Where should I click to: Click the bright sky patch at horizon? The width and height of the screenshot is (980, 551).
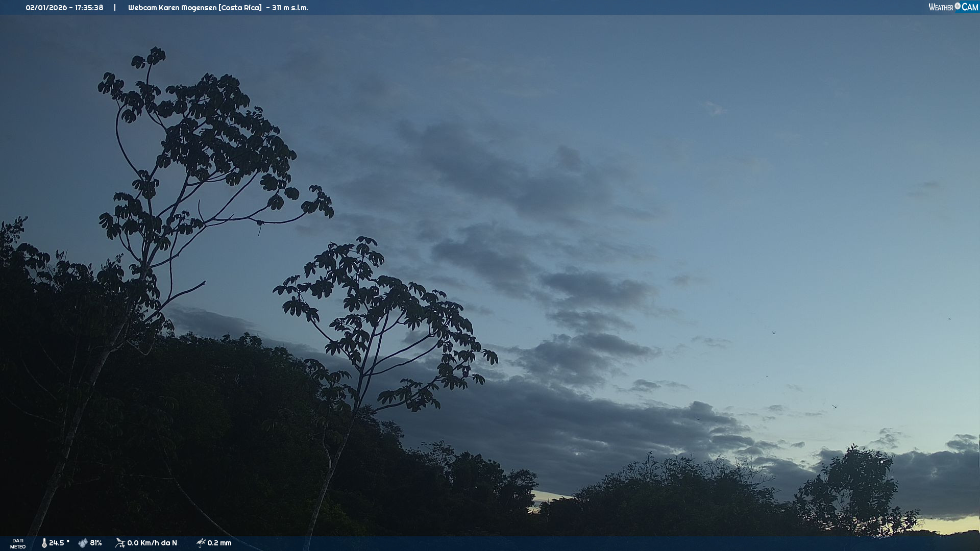tap(949, 524)
